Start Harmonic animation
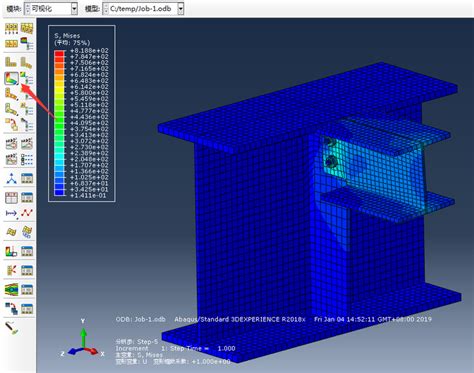474x373 pixels. (x=11, y=159)
